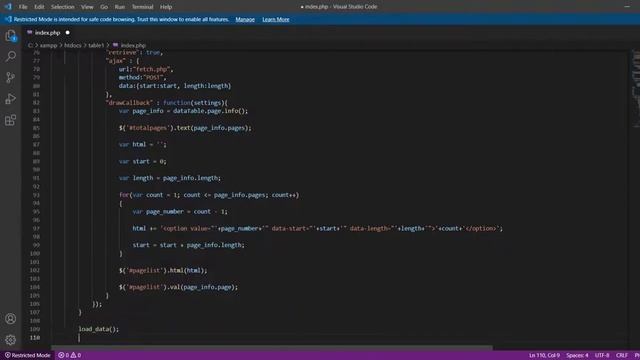Open the View menu

(x=87, y=7)
